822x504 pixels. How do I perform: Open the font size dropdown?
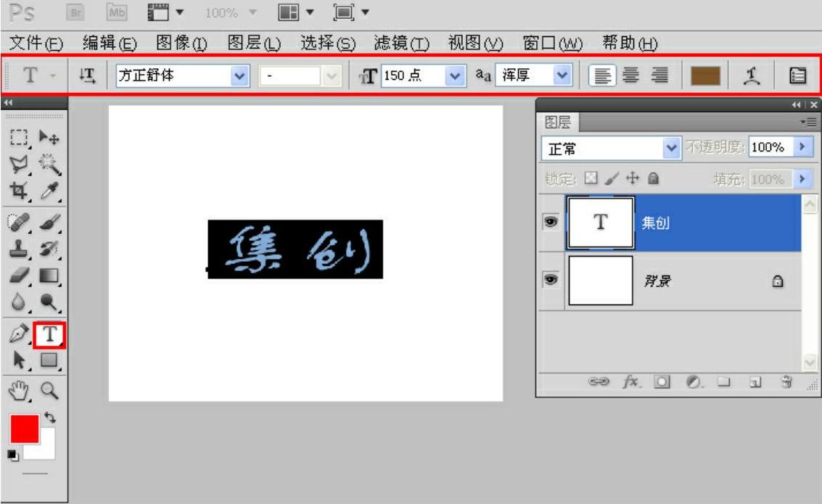[x=455, y=75]
